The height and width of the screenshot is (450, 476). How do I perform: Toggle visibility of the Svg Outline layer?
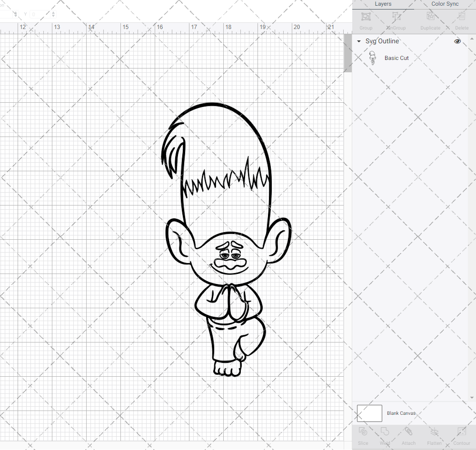point(457,41)
